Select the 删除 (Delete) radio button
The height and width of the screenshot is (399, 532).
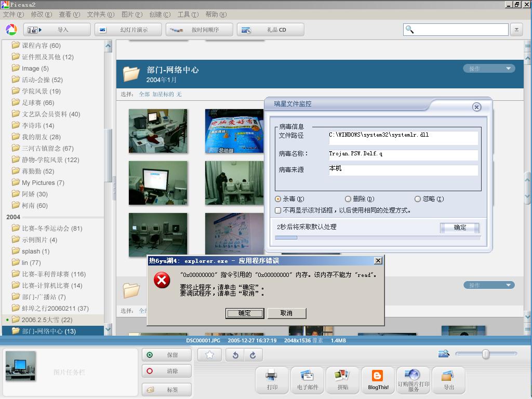tap(348, 199)
